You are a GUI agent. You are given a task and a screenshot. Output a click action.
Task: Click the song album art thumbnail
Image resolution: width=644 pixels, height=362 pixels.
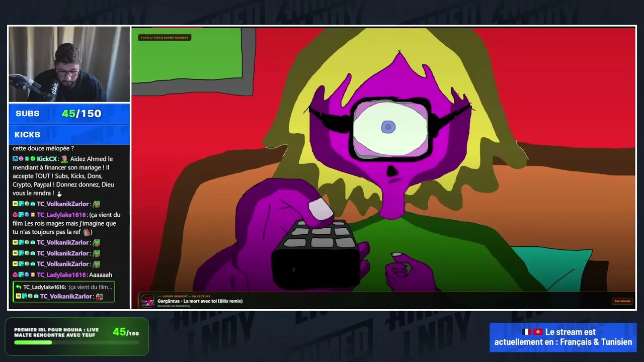148,301
